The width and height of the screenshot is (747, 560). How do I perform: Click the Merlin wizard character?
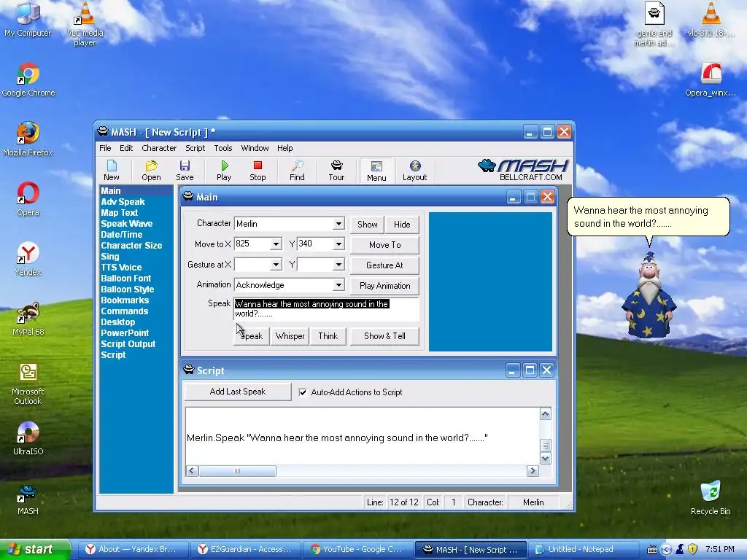point(649,295)
